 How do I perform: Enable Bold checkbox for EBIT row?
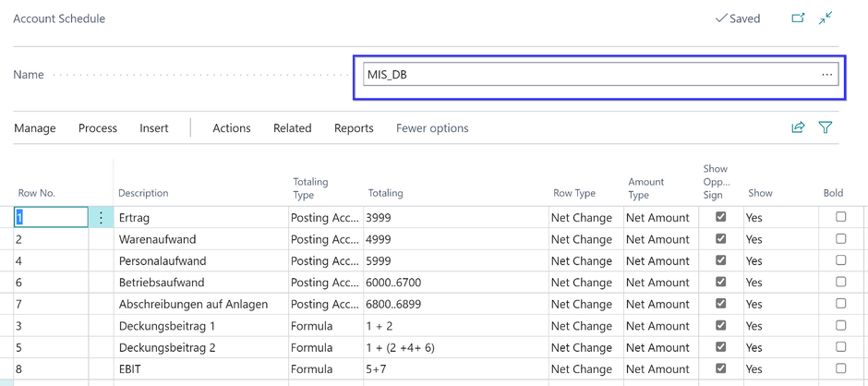pos(840,368)
